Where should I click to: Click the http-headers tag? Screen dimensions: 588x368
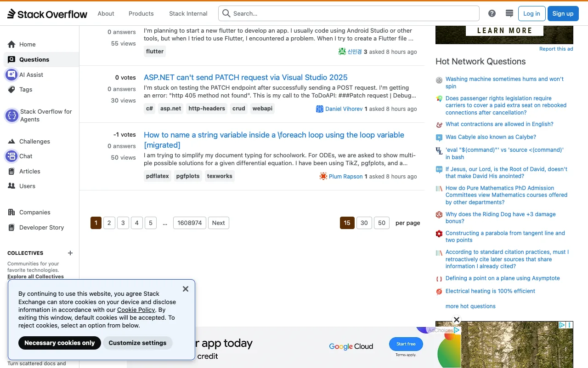coord(207,109)
